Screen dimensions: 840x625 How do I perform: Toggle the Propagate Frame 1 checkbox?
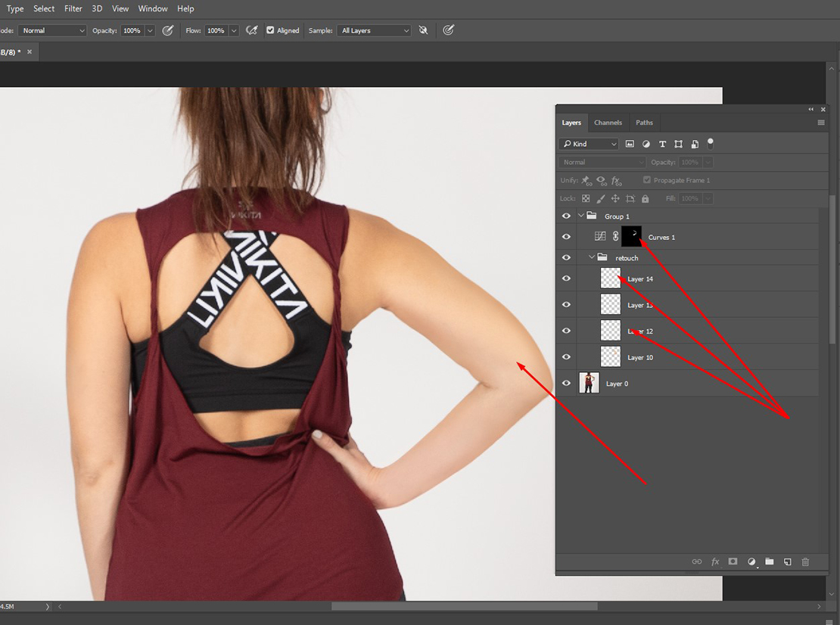[x=646, y=181]
